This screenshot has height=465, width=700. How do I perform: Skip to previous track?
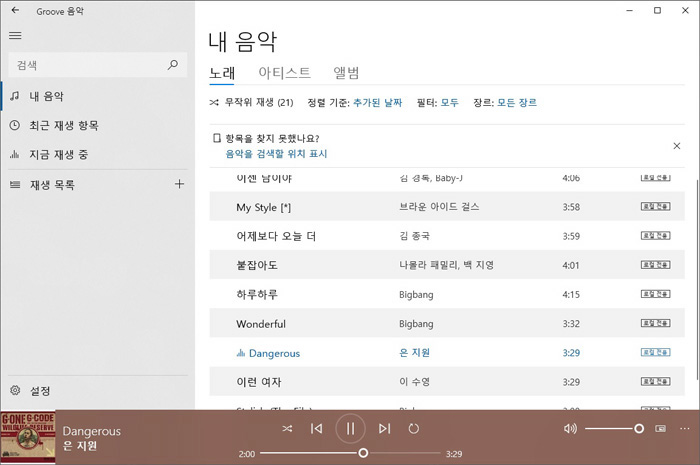pos(317,429)
